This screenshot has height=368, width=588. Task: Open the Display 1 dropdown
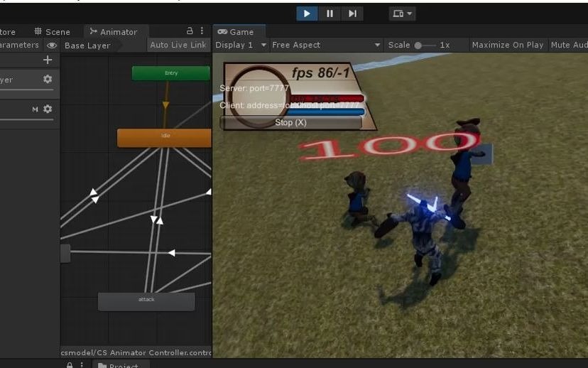(241, 45)
